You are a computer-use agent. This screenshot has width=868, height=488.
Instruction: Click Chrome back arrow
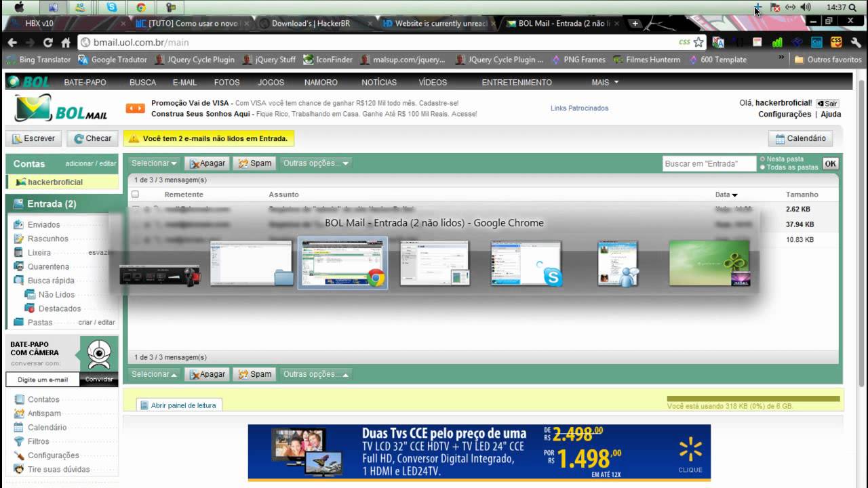pos(12,42)
